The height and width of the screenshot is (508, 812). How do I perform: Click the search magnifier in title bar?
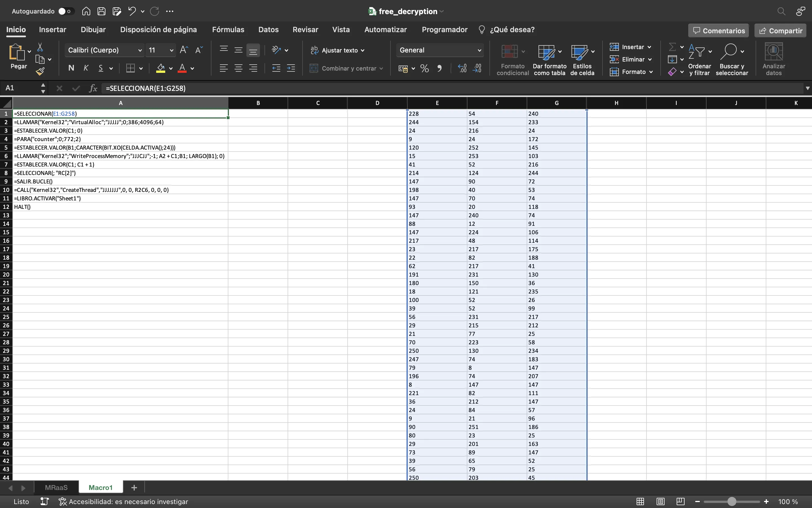click(781, 11)
